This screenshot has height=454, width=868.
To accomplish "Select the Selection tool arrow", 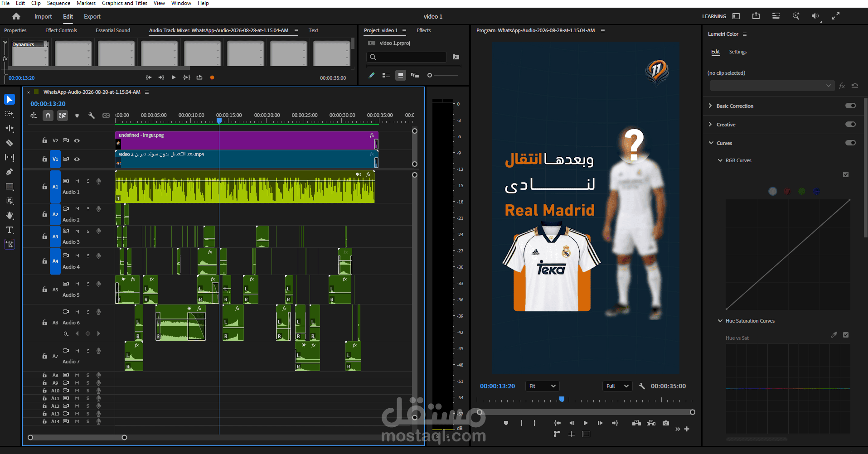I will coord(10,99).
